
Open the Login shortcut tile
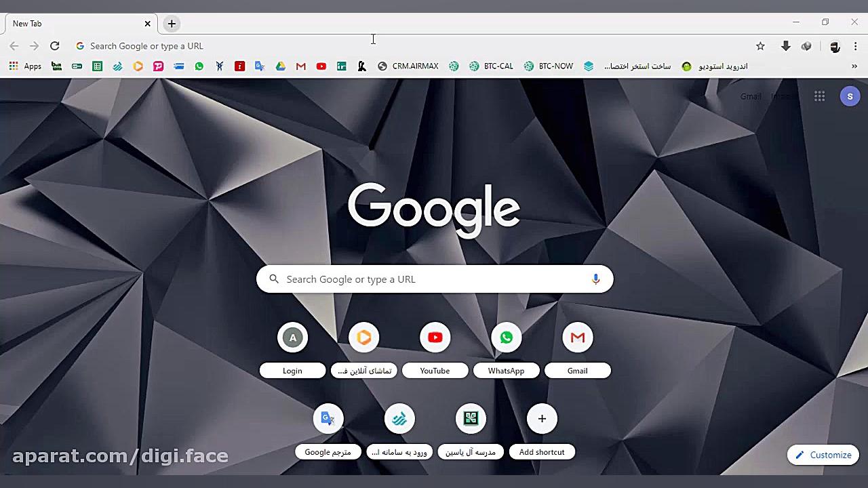(x=292, y=351)
